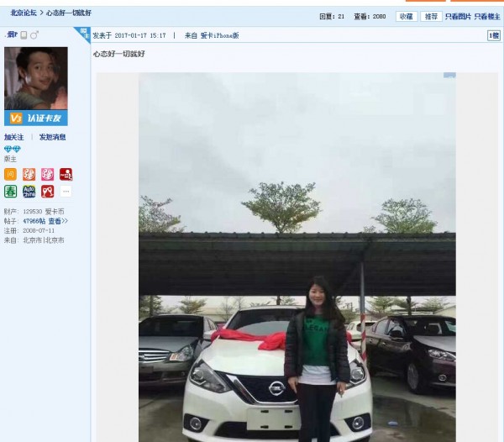Screen dimensions: 504x442
Task: Click the 心态好一切就好 breadcrumb title
Action: pyautogui.click(x=69, y=13)
